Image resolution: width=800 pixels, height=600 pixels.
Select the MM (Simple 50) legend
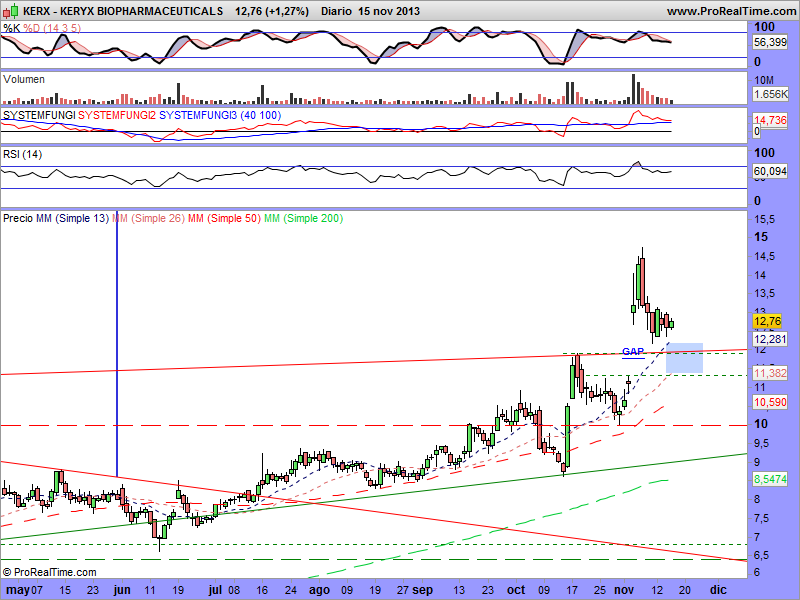(x=224, y=218)
